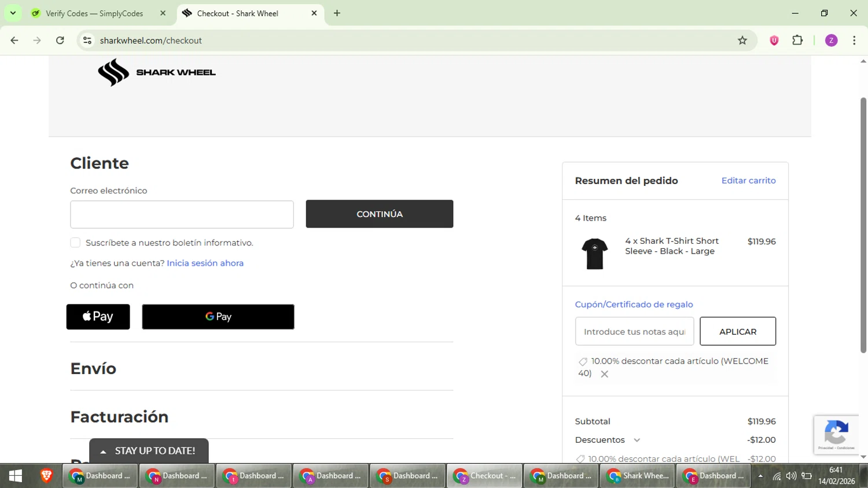868x488 pixels.
Task: Click the Resumen del pedido heading
Action: 626,181
